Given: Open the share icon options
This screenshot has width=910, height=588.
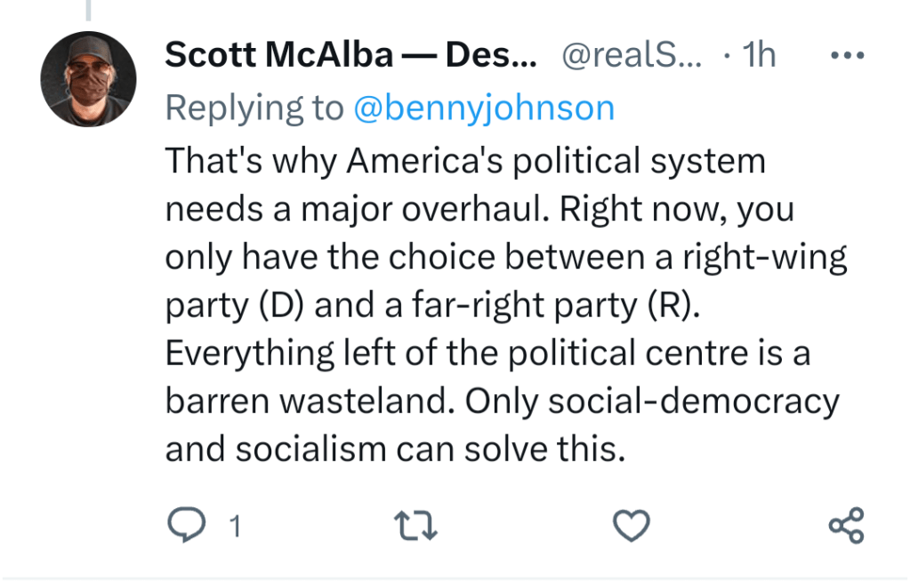Looking at the screenshot, I should (846, 526).
